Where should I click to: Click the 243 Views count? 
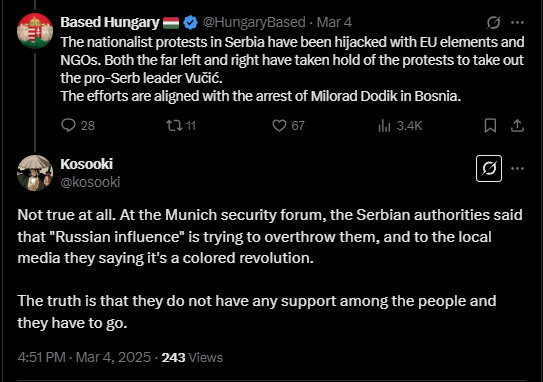(192, 357)
